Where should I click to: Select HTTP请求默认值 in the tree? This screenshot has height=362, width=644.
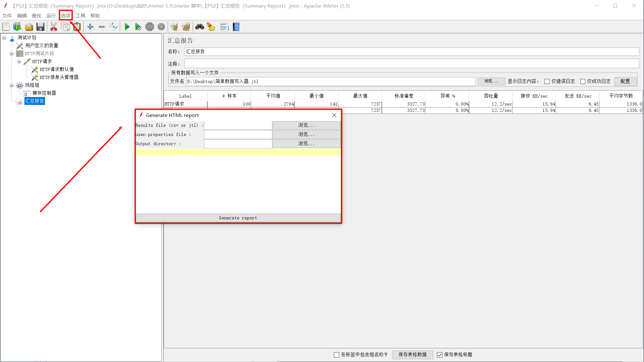[x=57, y=69]
